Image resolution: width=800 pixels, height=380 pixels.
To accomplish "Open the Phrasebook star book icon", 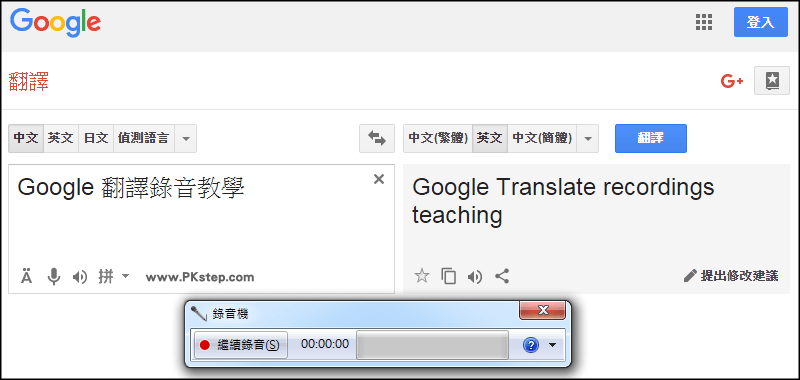I will [772, 81].
